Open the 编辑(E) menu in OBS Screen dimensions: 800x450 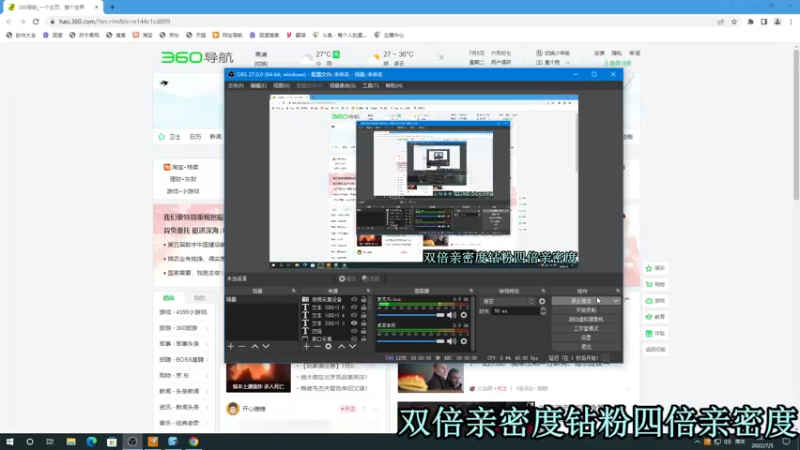coord(258,86)
